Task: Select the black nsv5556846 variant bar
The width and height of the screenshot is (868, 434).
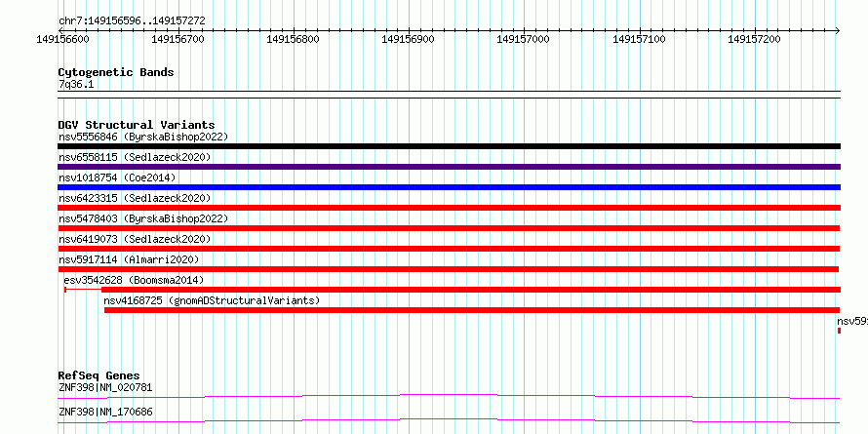Action: tap(449, 146)
